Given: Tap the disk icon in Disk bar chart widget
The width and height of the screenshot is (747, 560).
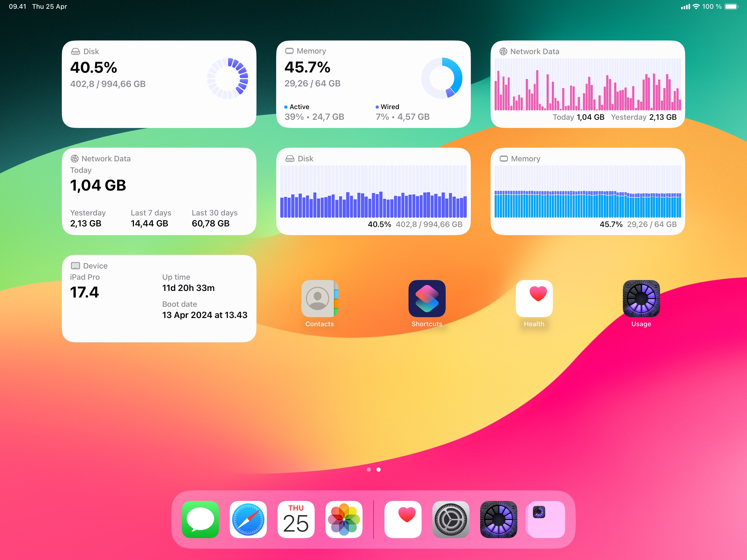Looking at the screenshot, I should pos(290,159).
